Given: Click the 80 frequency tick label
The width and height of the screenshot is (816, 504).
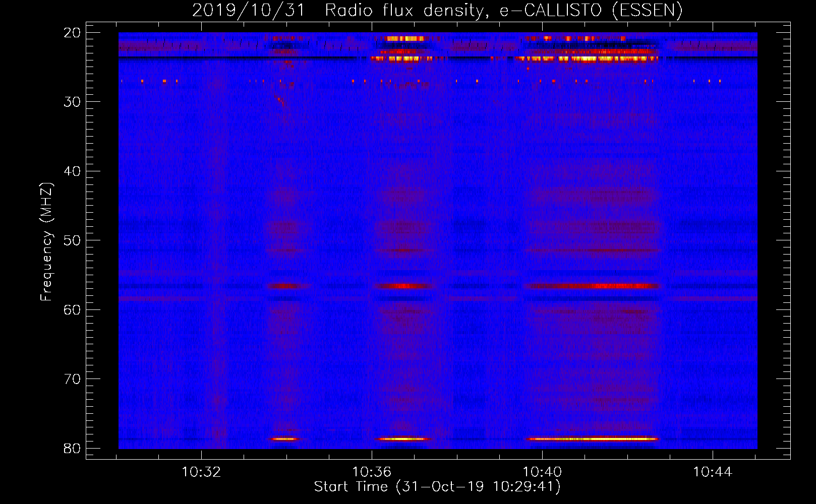Looking at the screenshot, I should pos(72,449).
